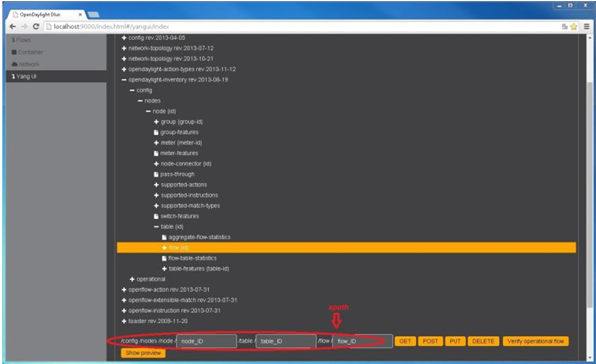This screenshot has height=364, width=596.
Task: Click the page's vertical scrollbar
Action: (x=589, y=194)
